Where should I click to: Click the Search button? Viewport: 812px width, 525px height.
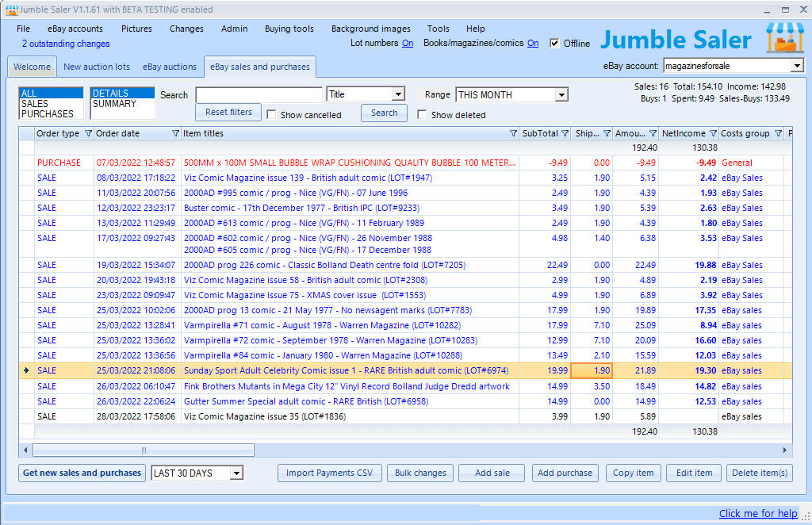pos(385,113)
